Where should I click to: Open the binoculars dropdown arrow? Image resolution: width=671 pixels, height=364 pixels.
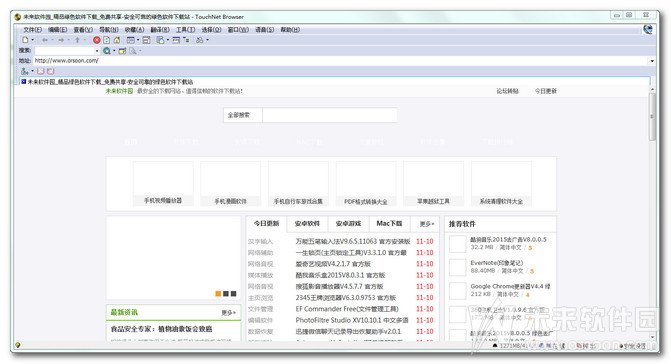208,40
